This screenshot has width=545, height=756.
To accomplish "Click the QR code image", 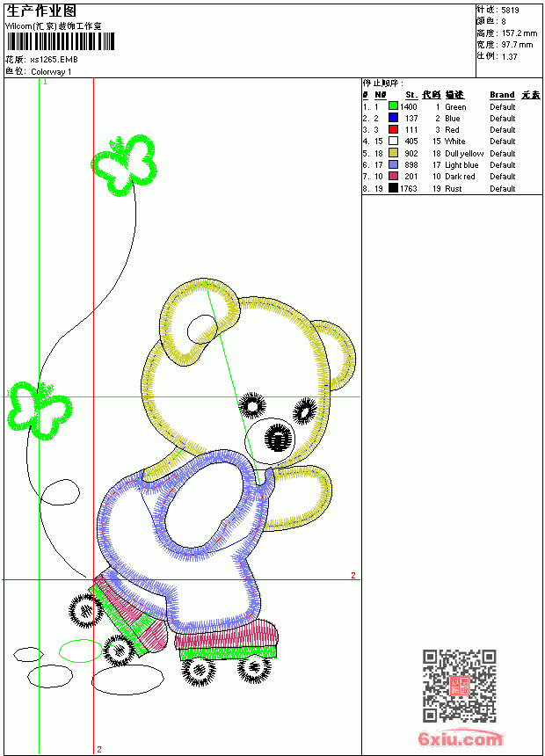I will click(459, 686).
